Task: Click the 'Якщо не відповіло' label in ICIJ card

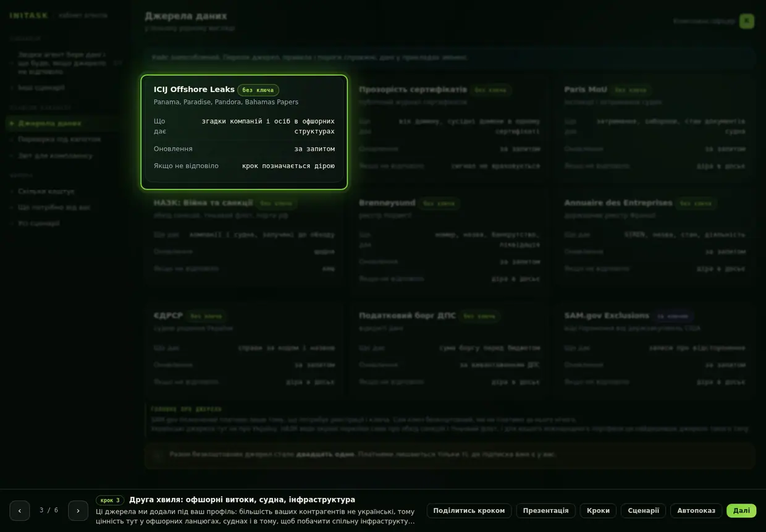Action: 186,166
